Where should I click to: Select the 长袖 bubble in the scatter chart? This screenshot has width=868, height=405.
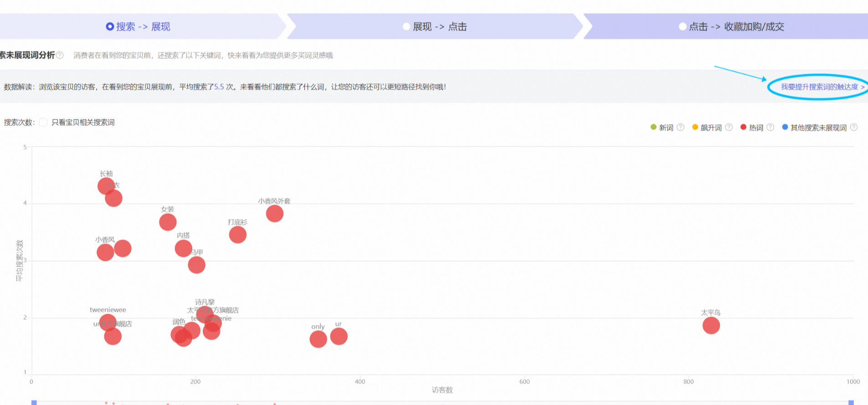(106, 186)
